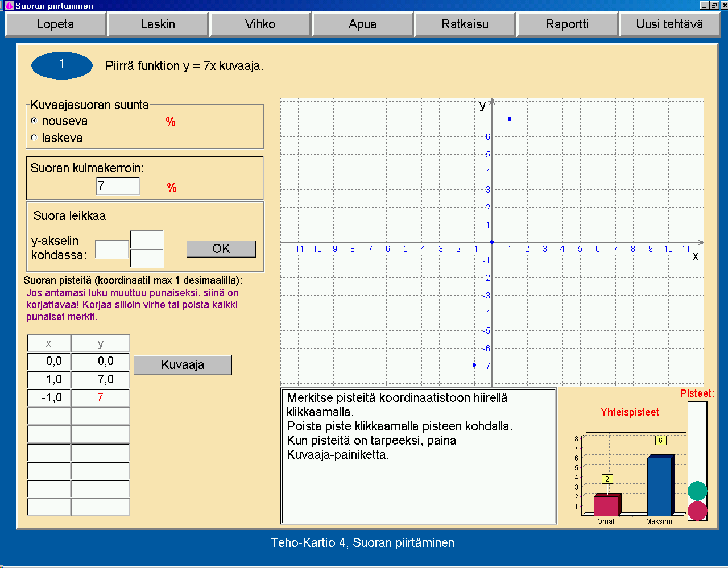Viewport: 728px width, 568px height.
Task: Open the Vihko notebook
Action: pos(260,24)
